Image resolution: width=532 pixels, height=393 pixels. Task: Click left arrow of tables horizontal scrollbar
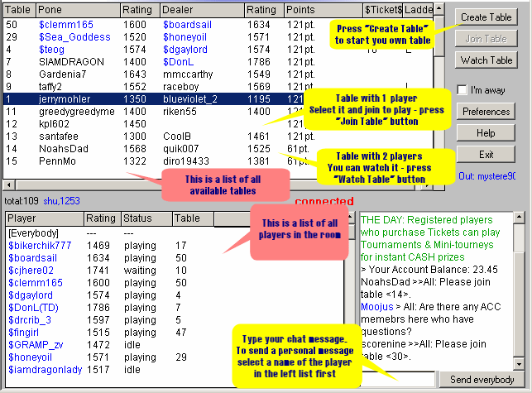[x=8, y=185]
